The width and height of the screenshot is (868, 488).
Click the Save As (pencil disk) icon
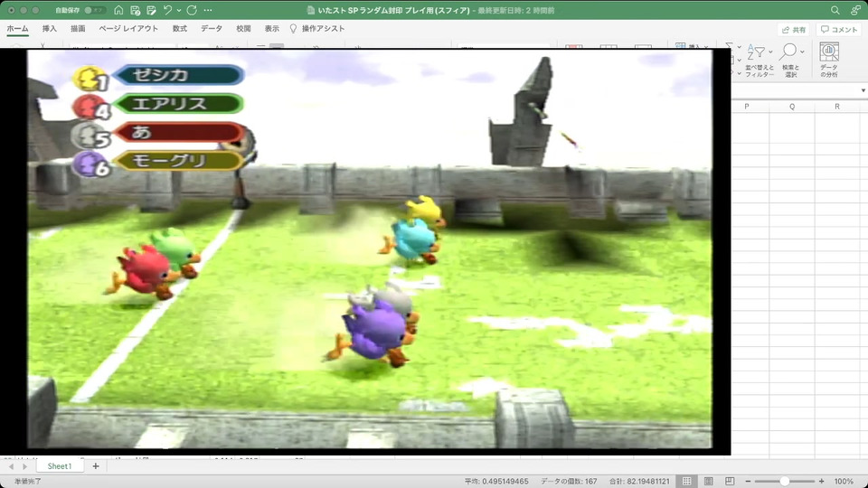tap(151, 10)
